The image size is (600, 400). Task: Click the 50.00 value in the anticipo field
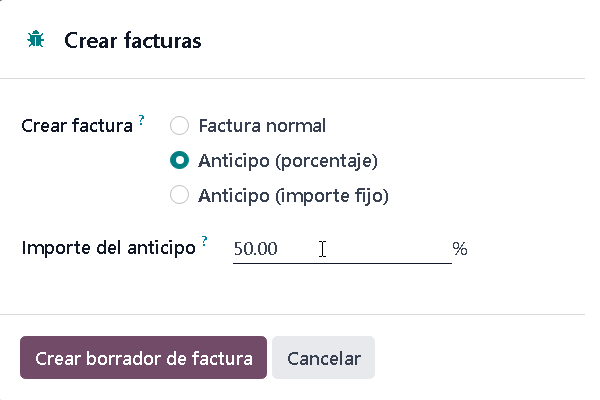(x=256, y=249)
